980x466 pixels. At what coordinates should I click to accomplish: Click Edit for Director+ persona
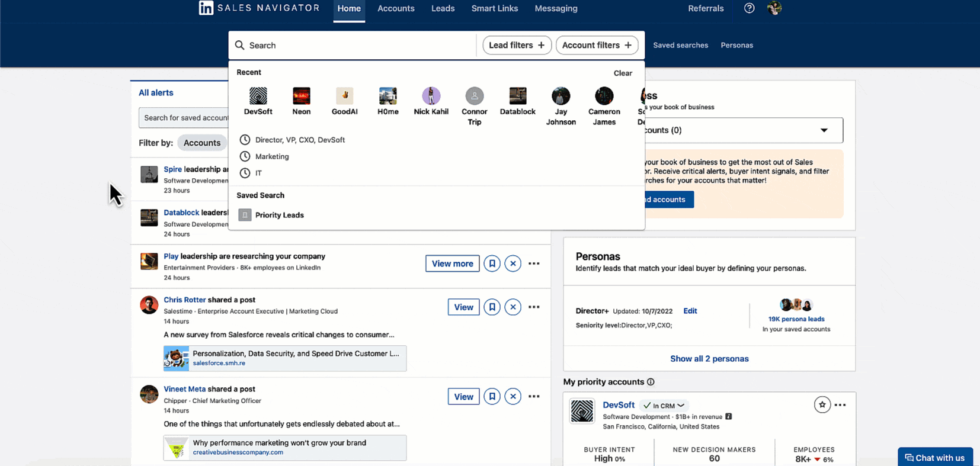point(690,311)
